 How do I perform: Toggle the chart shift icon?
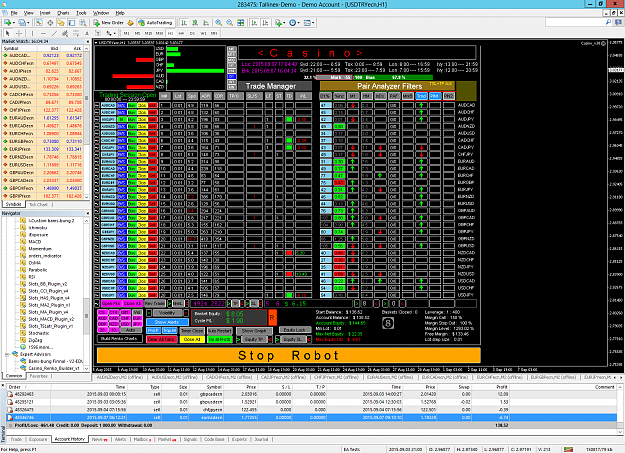[265, 23]
